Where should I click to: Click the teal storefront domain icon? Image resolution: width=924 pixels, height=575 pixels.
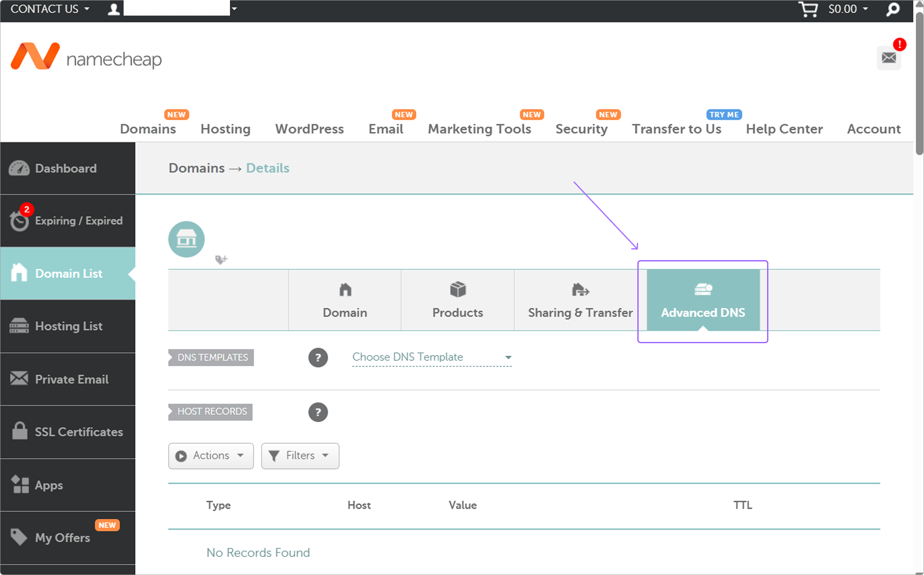186,239
